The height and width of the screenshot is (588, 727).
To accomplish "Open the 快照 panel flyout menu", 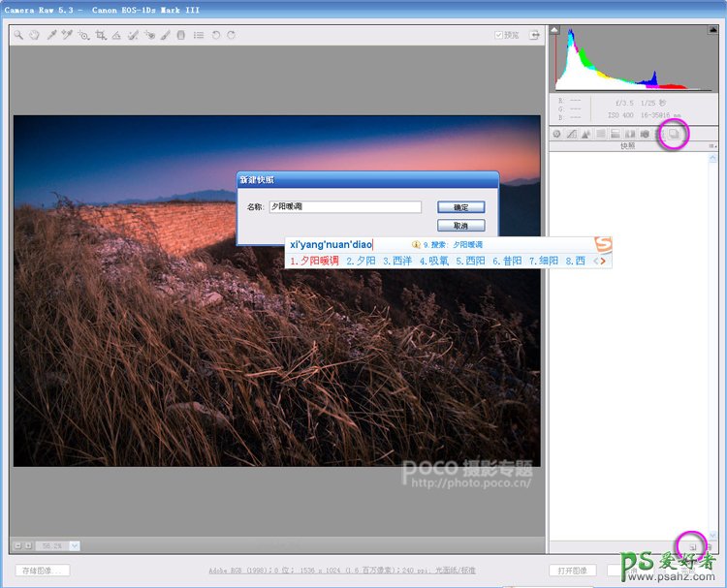I will point(712,146).
